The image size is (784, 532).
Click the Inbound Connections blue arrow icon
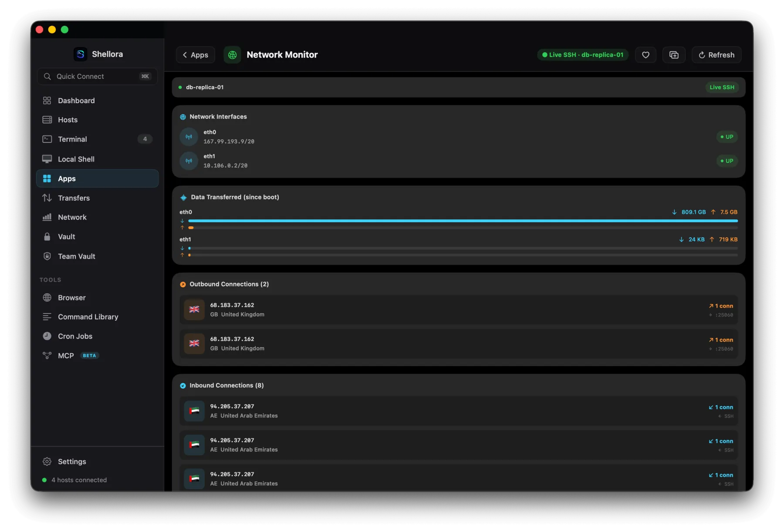click(x=183, y=386)
